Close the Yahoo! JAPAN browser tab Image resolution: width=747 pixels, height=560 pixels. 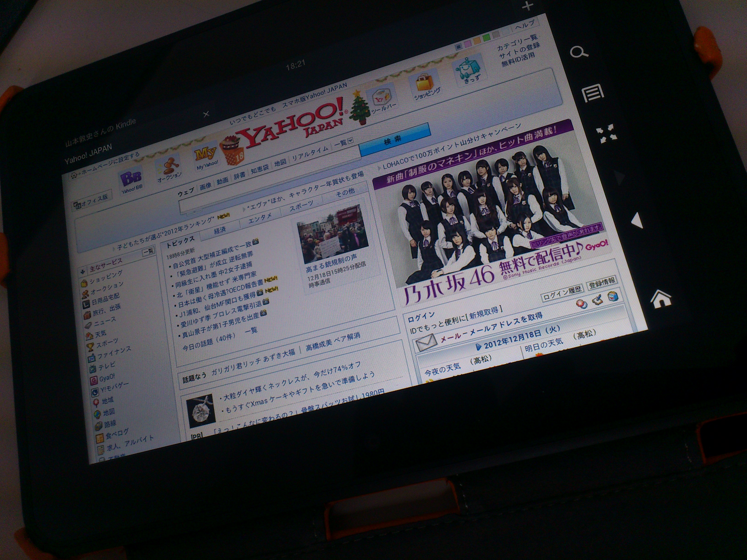tap(206, 114)
